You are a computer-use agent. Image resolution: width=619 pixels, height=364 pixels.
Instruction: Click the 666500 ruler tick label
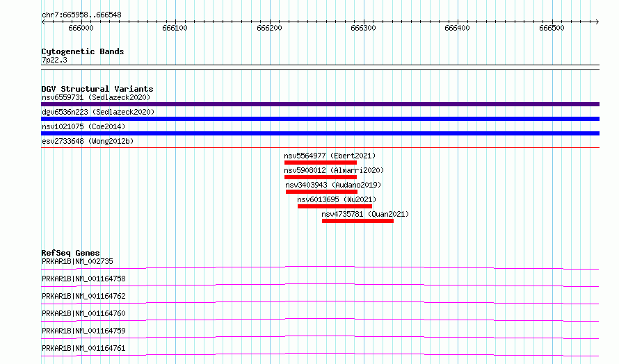[552, 28]
